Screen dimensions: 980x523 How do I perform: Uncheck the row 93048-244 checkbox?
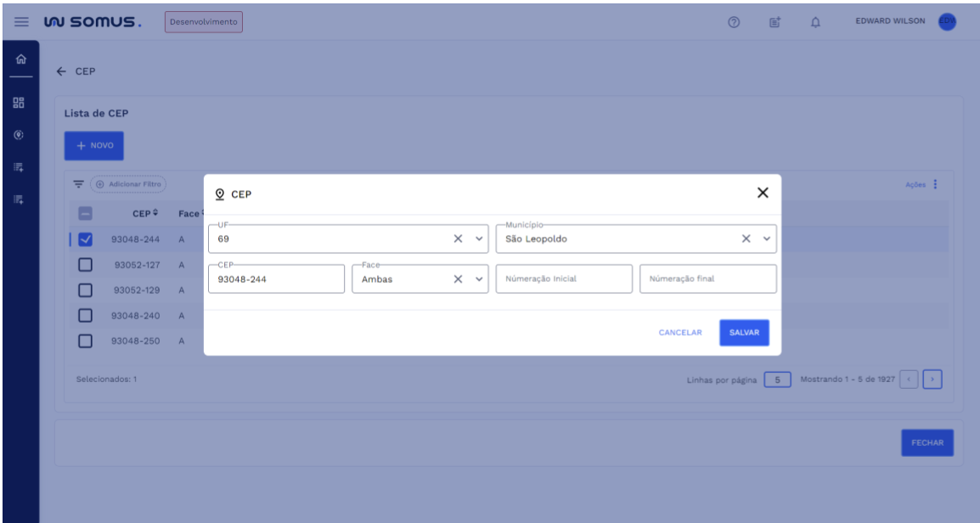click(85, 239)
